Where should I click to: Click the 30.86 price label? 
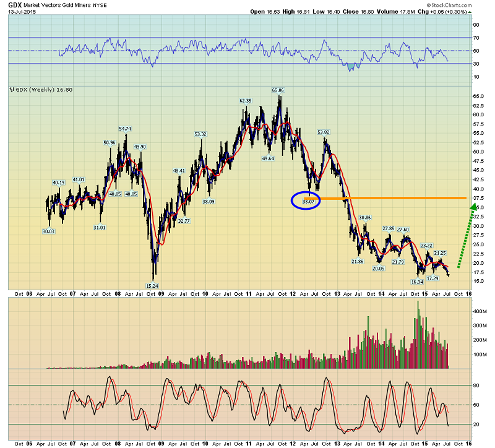[x=364, y=218]
